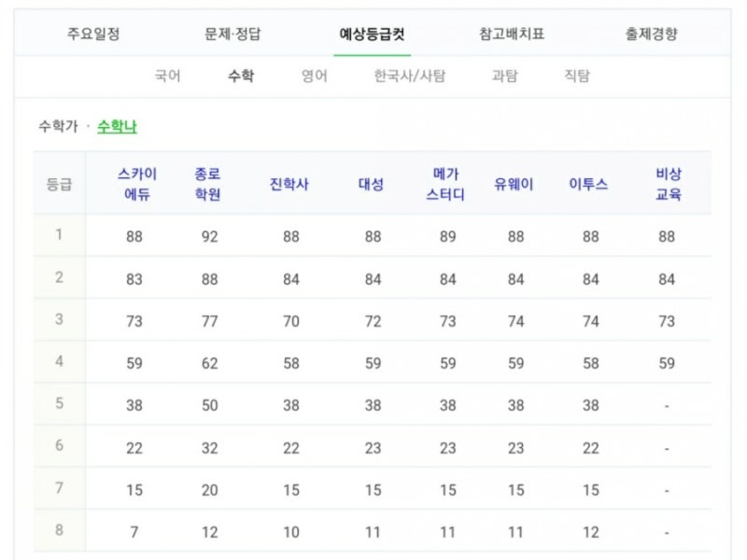Screen dimensions: 747x560
Task: Open the 비상교육 header link
Action: coord(669,184)
